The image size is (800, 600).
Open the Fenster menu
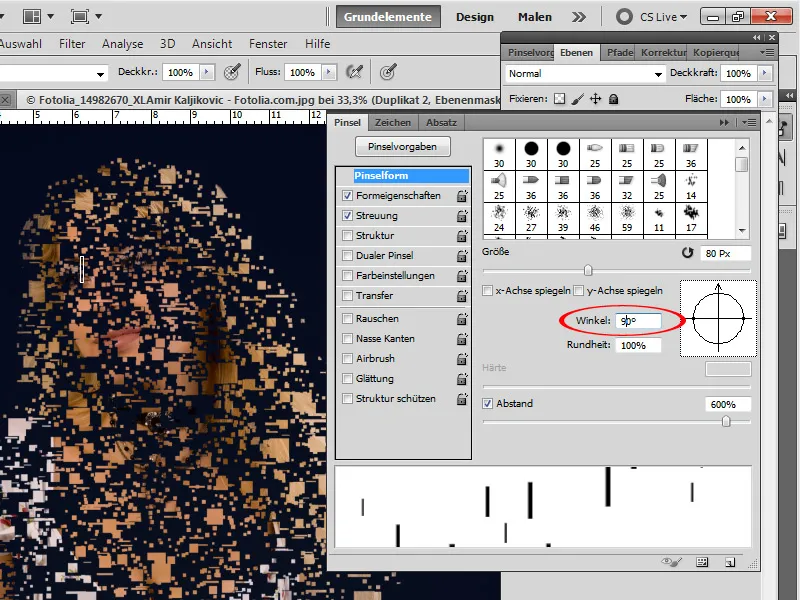point(268,44)
